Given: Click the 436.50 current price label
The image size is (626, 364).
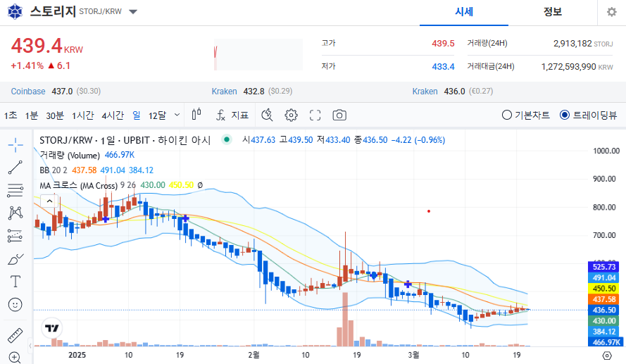Looking at the screenshot, I should pyautogui.click(x=604, y=310).
